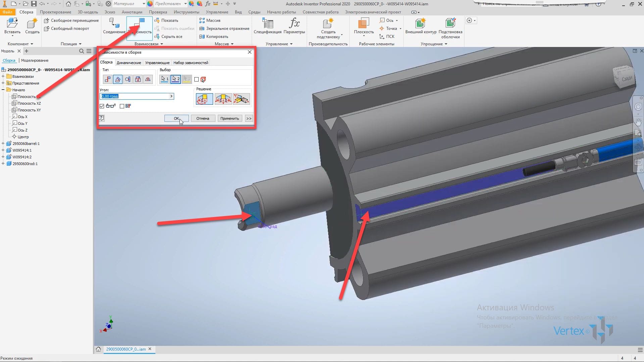Select the Зеркальное отражение tool
Viewport: 644px width, 362px height.
pos(224,29)
